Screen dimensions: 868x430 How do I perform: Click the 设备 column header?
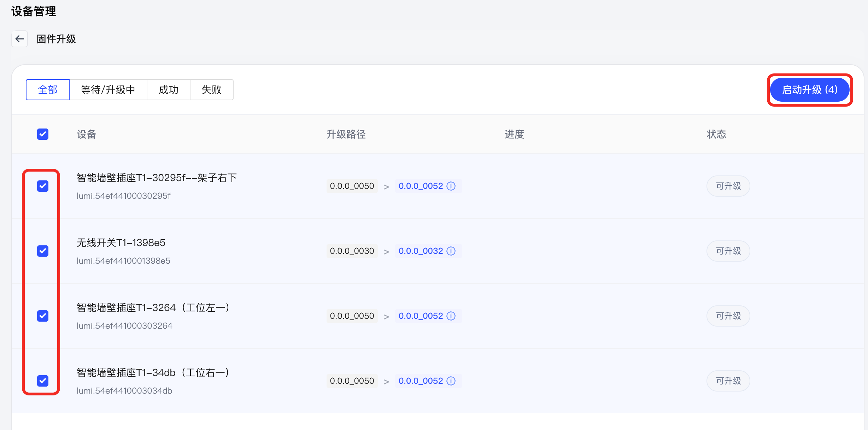(87, 134)
